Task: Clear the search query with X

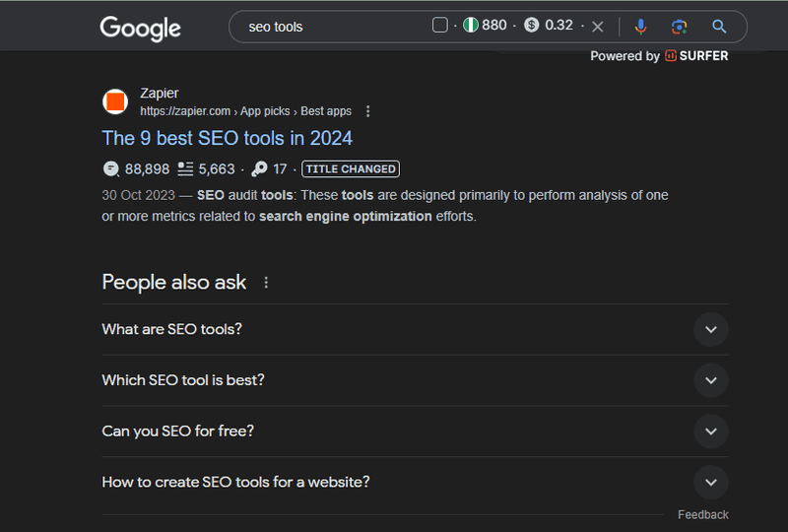Action: pos(598,27)
